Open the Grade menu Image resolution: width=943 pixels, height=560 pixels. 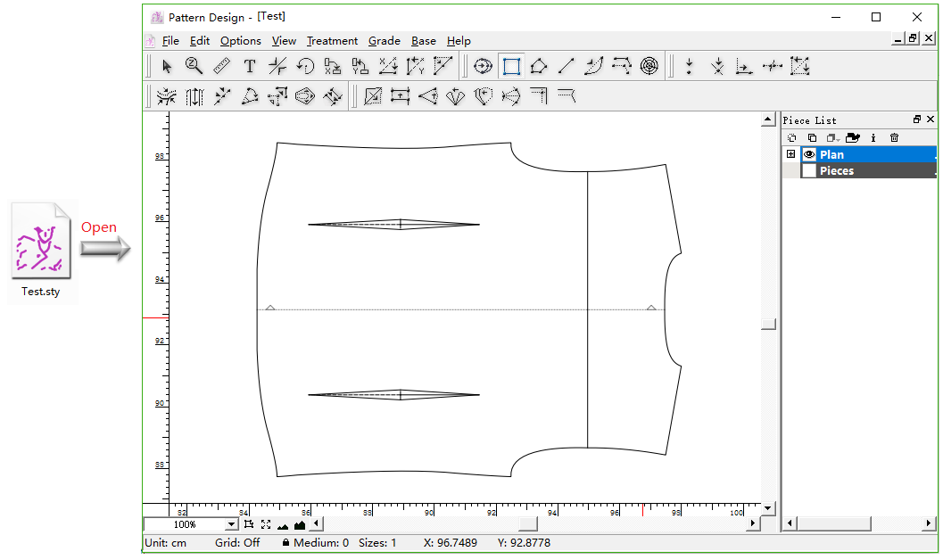point(384,41)
